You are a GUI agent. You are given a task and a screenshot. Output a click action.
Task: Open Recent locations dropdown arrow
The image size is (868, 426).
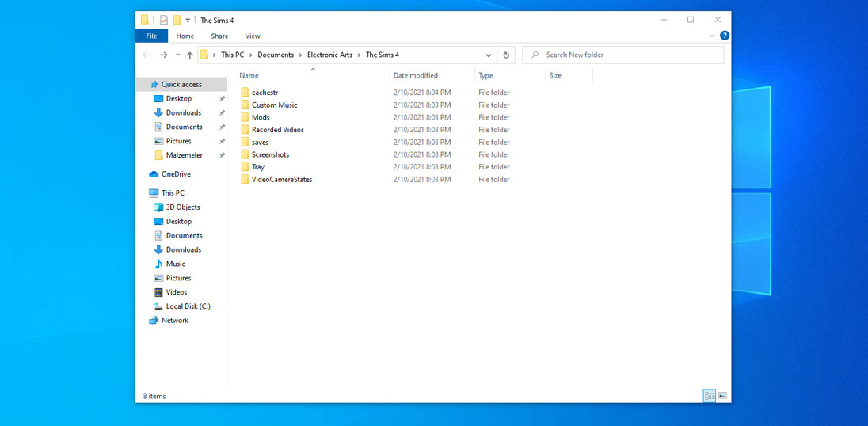coord(177,55)
